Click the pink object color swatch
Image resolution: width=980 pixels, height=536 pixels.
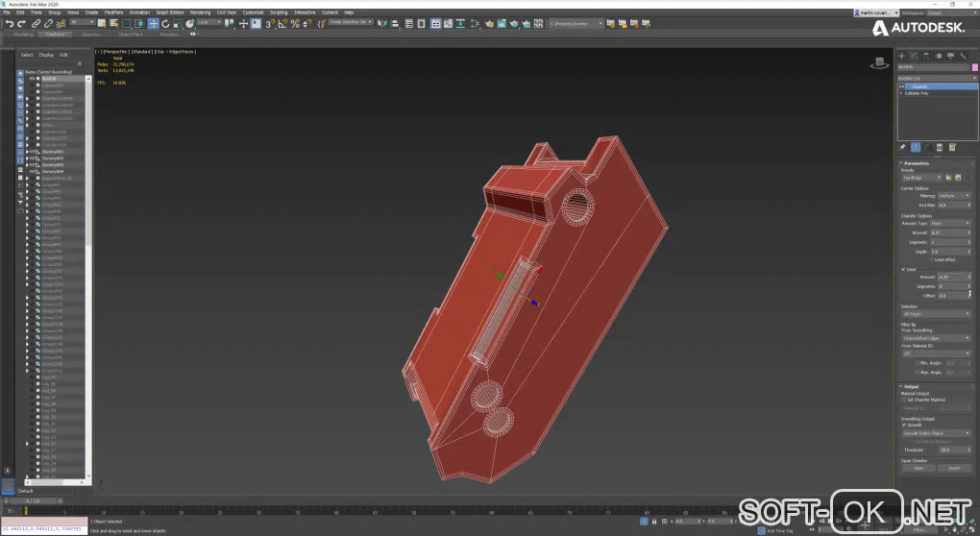[x=974, y=67]
